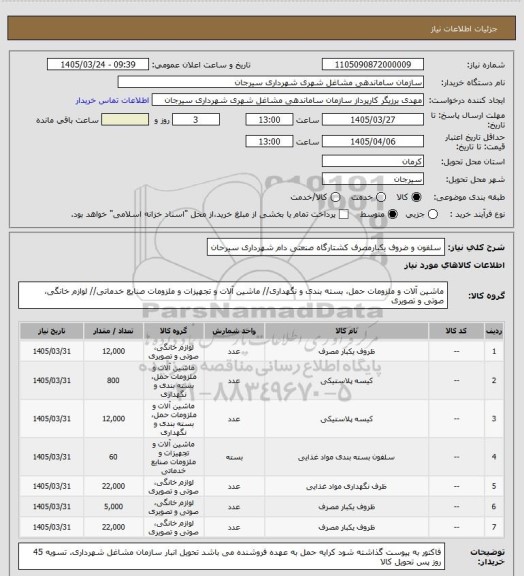The width and height of the screenshot is (524, 576).
Task: Click quantity 800 in row 2
Action: (113, 381)
